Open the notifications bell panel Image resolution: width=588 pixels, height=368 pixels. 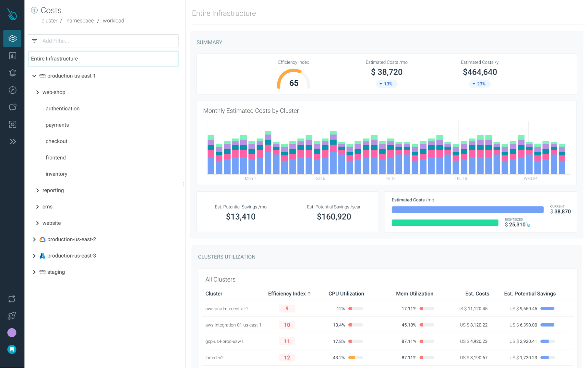click(x=12, y=73)
